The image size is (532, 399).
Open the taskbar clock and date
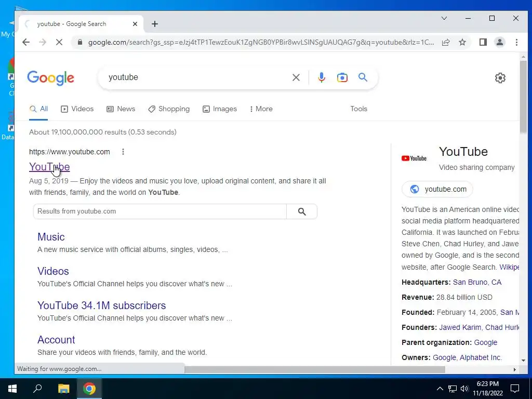click(x=487, y=389)
